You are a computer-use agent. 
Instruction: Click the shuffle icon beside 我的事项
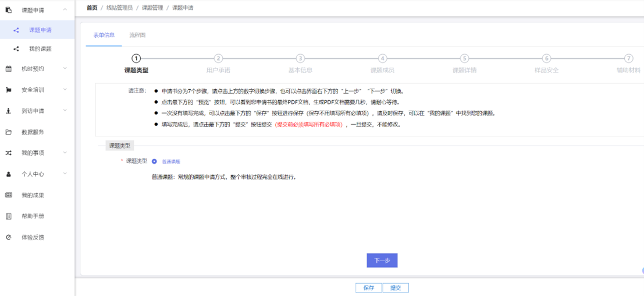(x=9, y=153)
